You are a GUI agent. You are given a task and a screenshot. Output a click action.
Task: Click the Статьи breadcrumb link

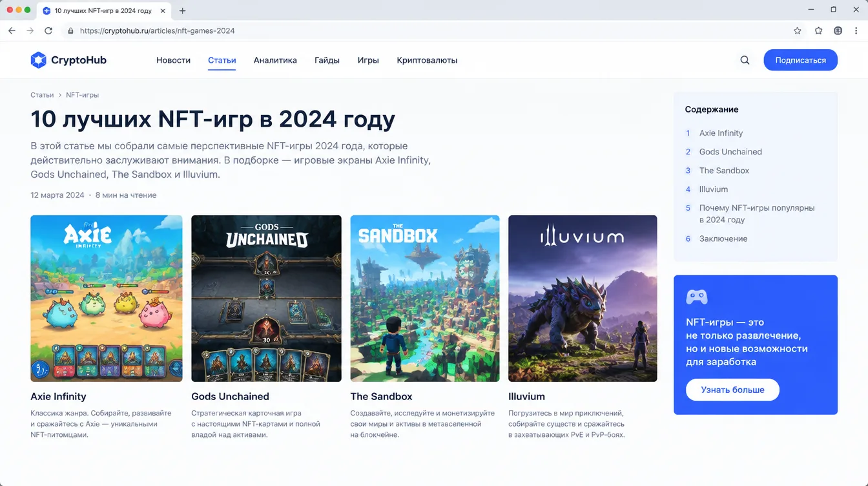[42, 95]
